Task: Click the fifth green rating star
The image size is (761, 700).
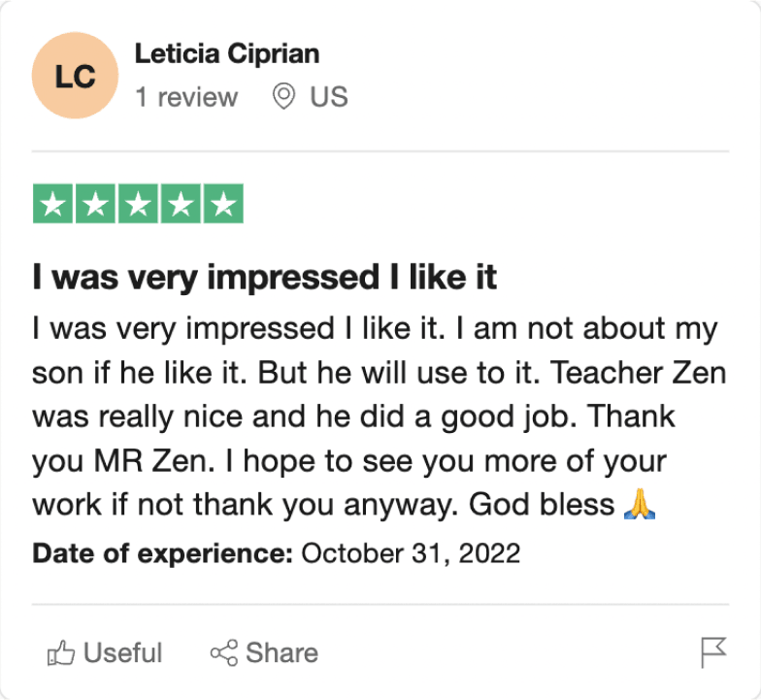Action: click(223, 204)
